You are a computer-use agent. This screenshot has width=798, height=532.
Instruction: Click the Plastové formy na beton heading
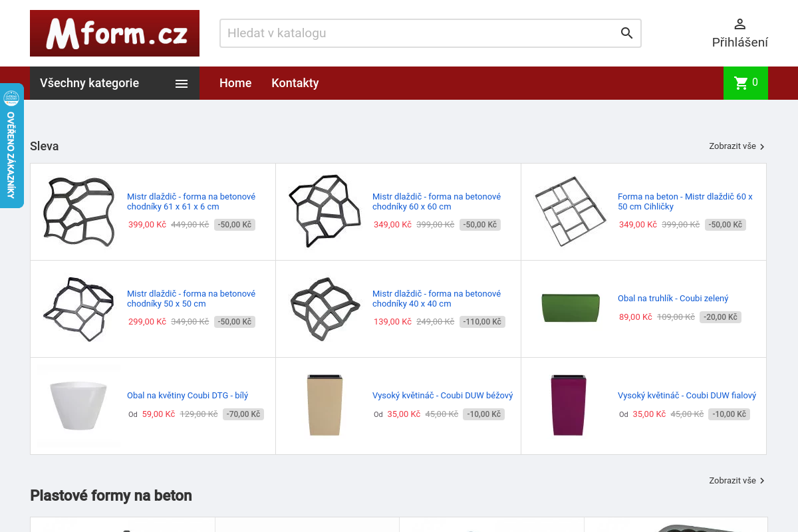pyautogui.click(x=111, y=495)
